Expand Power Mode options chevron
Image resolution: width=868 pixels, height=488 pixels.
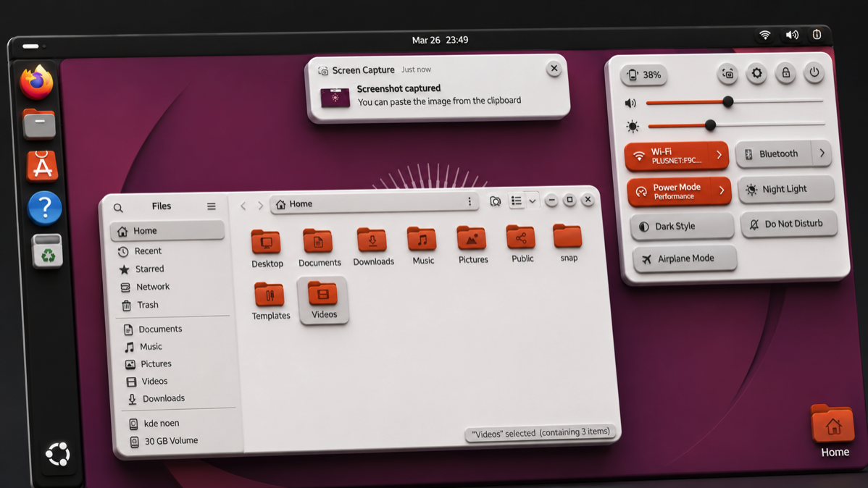(722, 190)
